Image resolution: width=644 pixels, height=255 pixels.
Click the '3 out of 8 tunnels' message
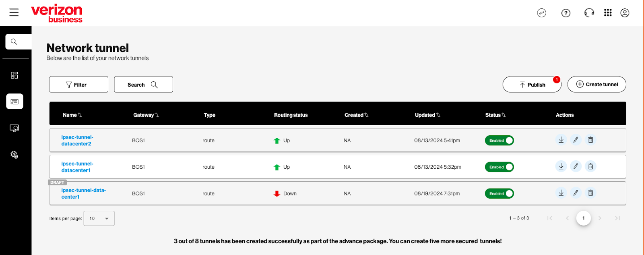click(338, 241)
